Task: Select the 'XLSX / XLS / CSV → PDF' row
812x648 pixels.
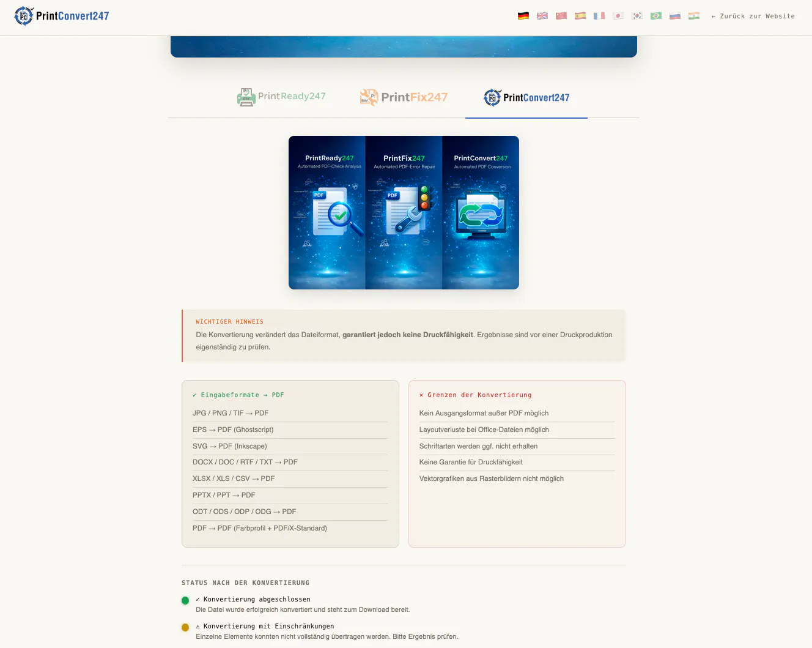Action: [290, 479]
